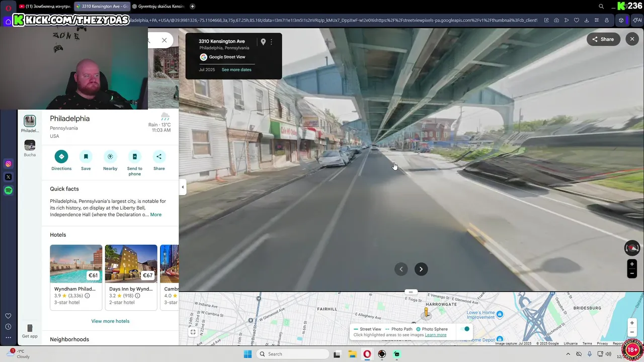Select the Philadelphia recent place thumbnail
This screenshot has height=362, width=644.
(x=30, y=121)
